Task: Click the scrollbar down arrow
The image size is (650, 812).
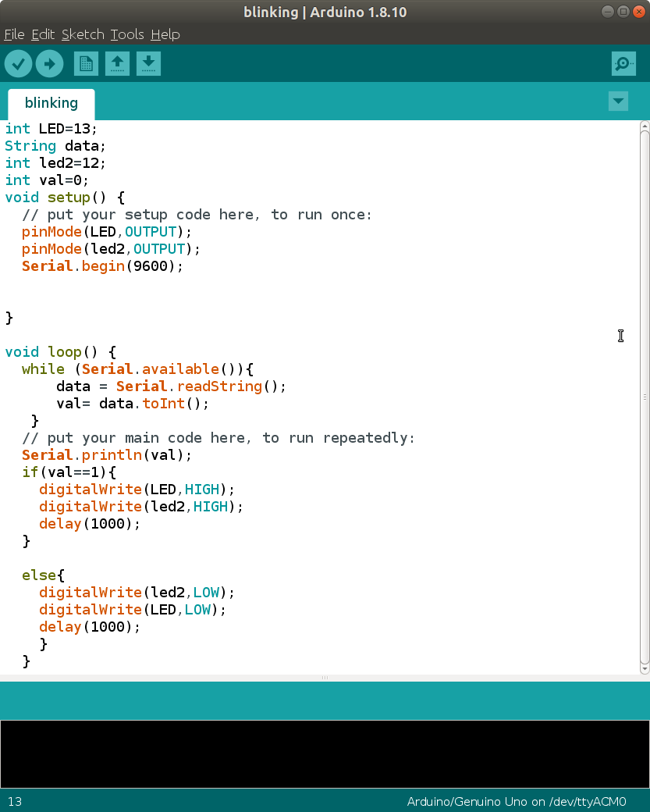Action: [643, 668]
